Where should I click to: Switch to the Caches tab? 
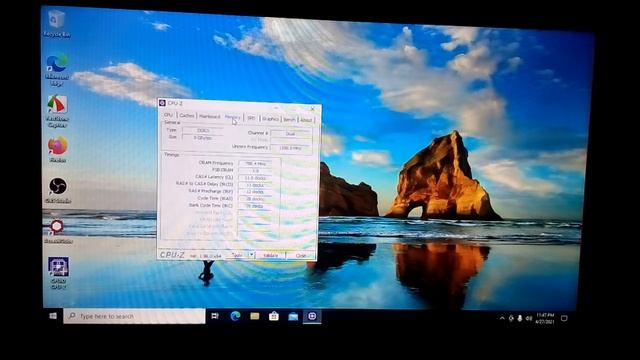[187, 116]
